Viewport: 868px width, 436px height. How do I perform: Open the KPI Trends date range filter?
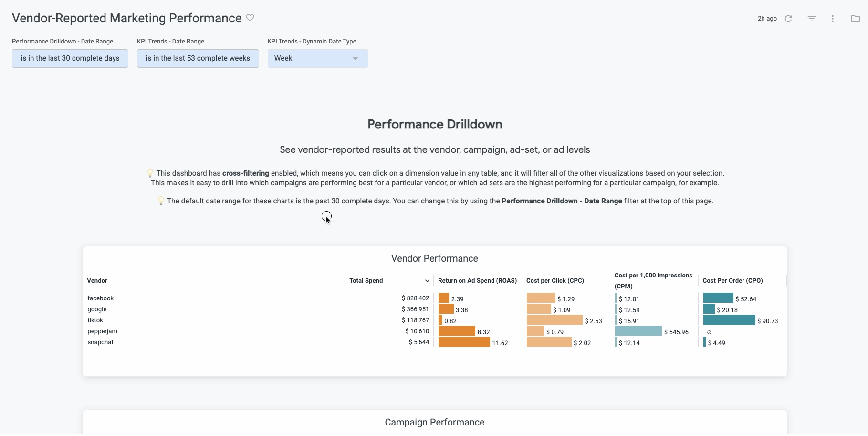(x=198, y=58)
